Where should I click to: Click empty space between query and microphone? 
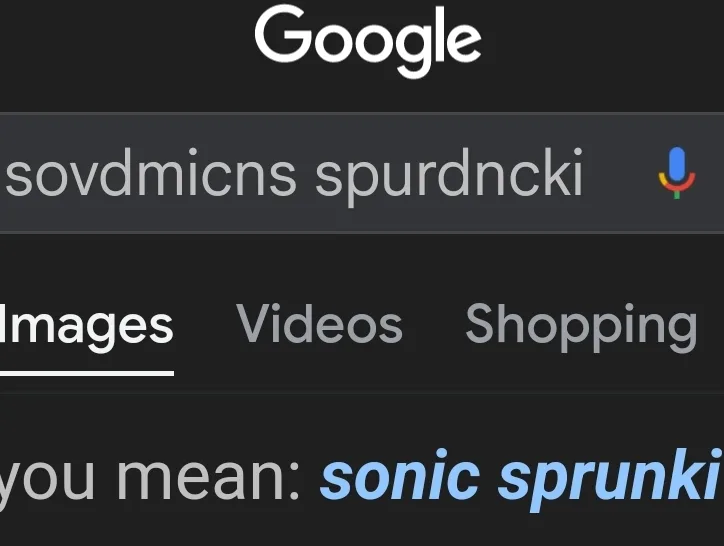point(620,173)
